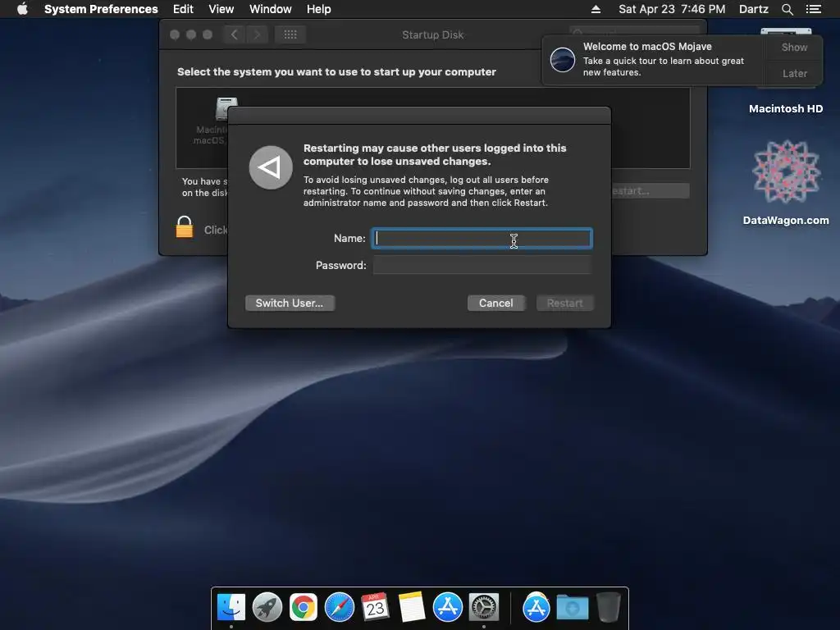This screenshot has height=630, width=840.
Task: Open Google Chrome from the Dock
Action: coord(304,608)
